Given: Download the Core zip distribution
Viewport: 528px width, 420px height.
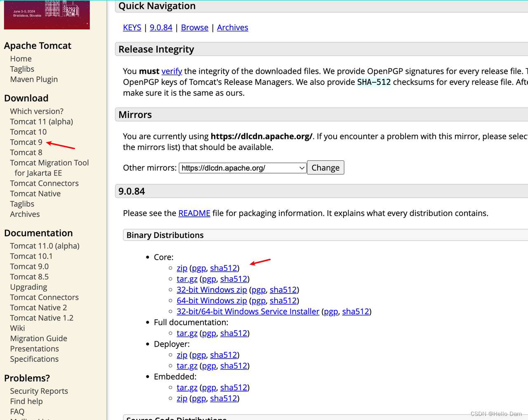Looking at the screenshot, I should click(182, 268).
